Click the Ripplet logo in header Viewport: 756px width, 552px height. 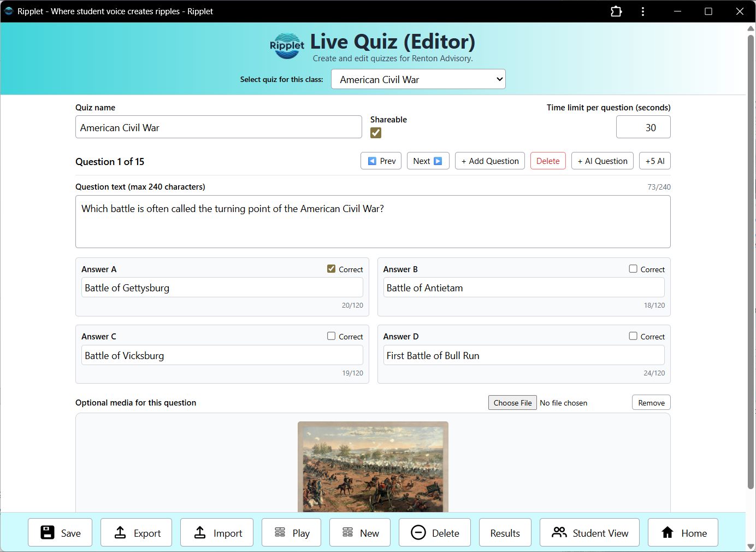click(x=287, y=47)
